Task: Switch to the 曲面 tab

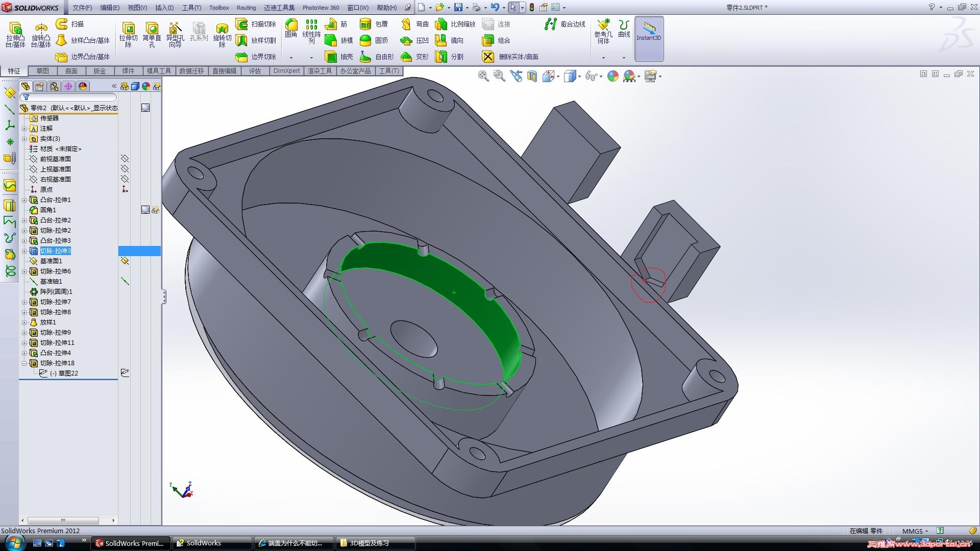Action: pos(71,71)
